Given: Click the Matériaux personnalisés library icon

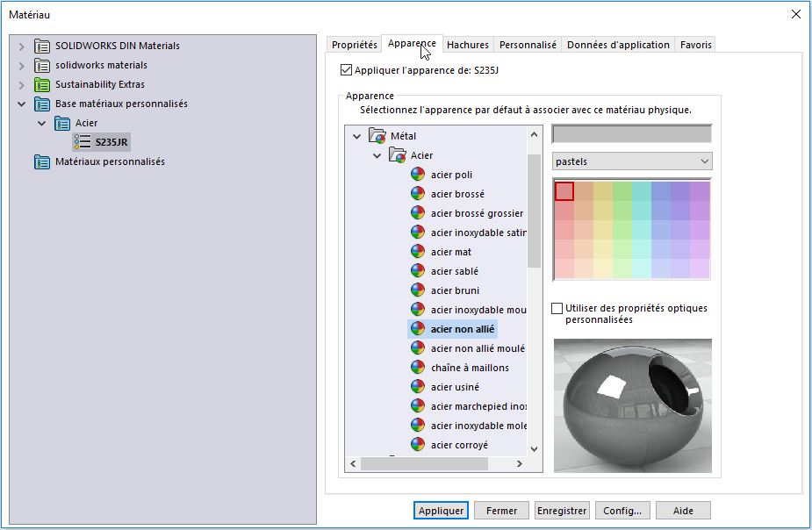Looking at the screenshot, I should coord(42,162).
